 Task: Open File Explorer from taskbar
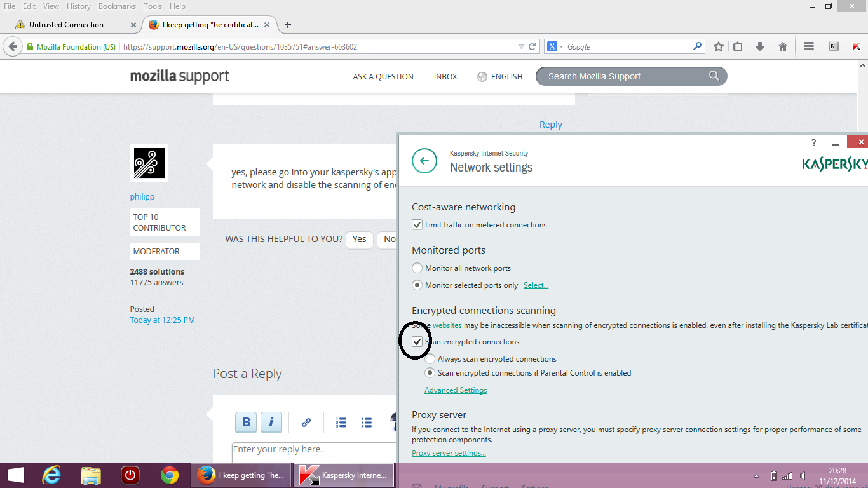91,475
